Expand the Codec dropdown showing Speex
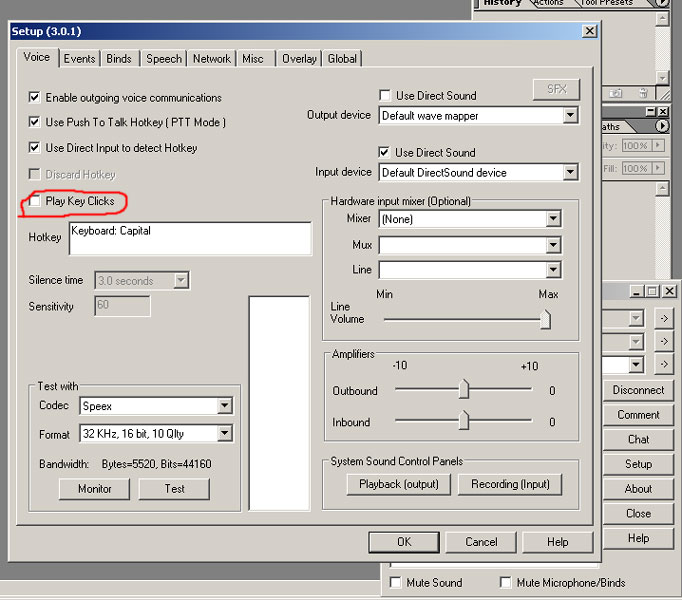The height and width of the screenshot is (600, 682). click(224, 406)
